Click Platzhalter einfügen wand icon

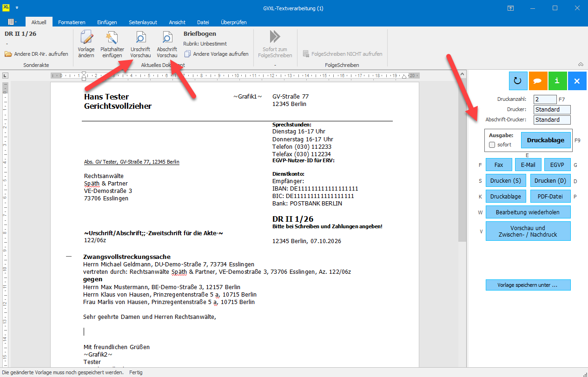click(112, 37)
